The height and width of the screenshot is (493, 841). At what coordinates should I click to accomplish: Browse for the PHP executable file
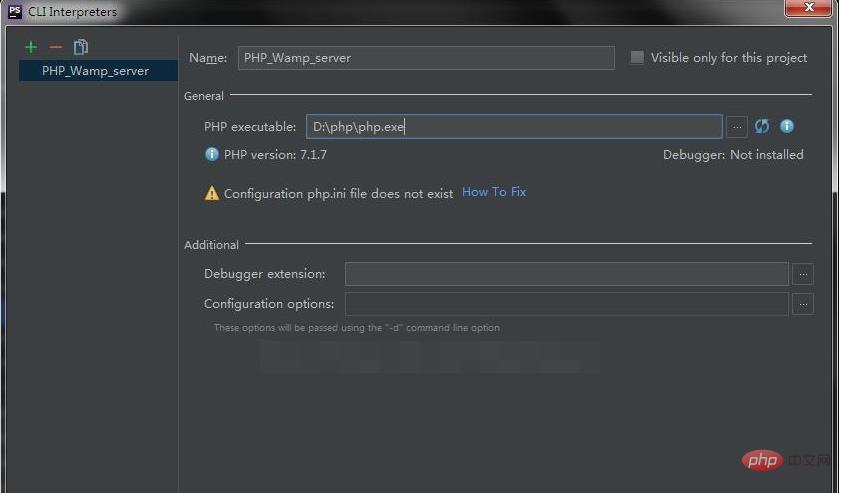(737, 127)
